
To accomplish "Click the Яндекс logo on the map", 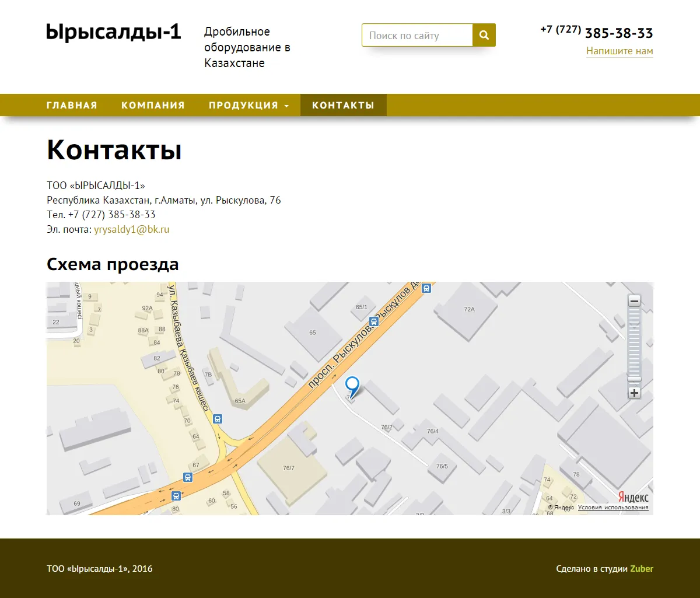I will 633,497.
